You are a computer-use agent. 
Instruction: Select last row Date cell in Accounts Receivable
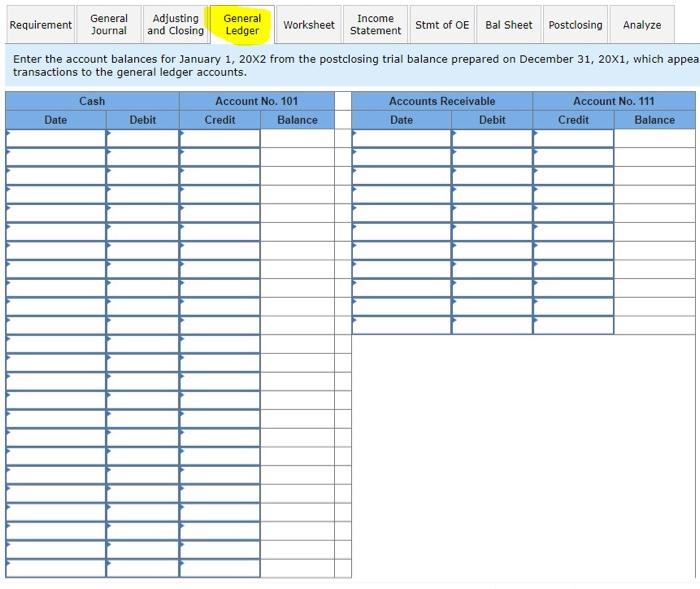coord(402,325)
